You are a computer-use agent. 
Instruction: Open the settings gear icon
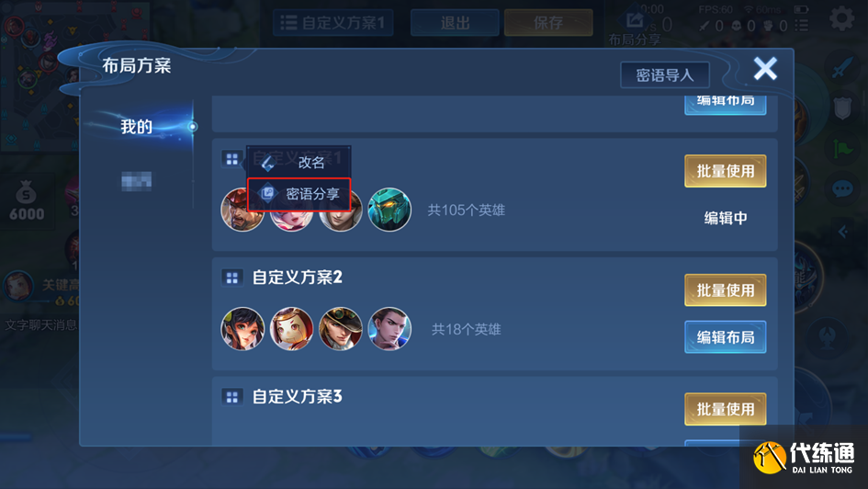[841, 18]
